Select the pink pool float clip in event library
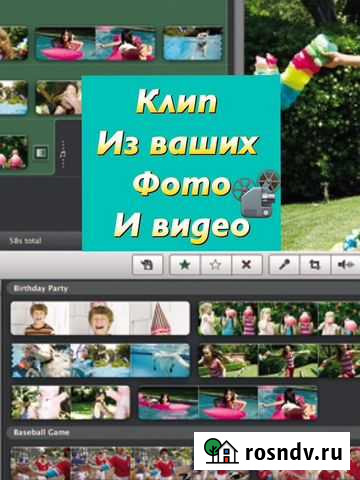The width and height of the screenshot is (360, 480). point(228,403)
